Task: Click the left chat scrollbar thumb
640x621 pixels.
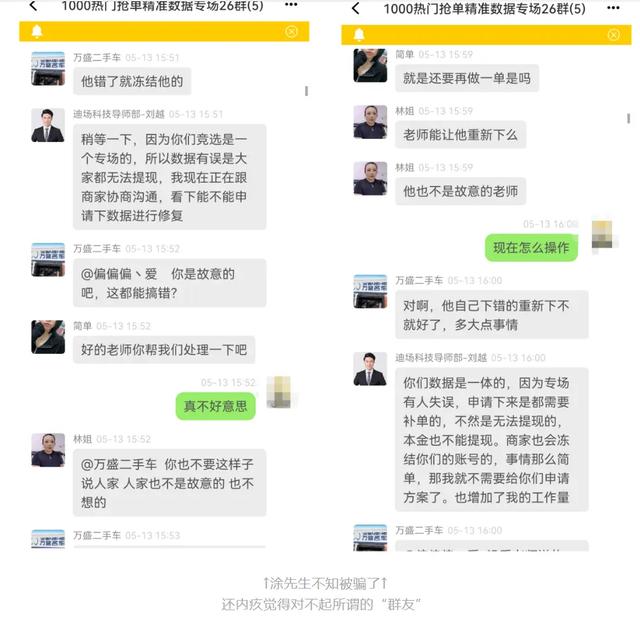Action: coord(307,91)
